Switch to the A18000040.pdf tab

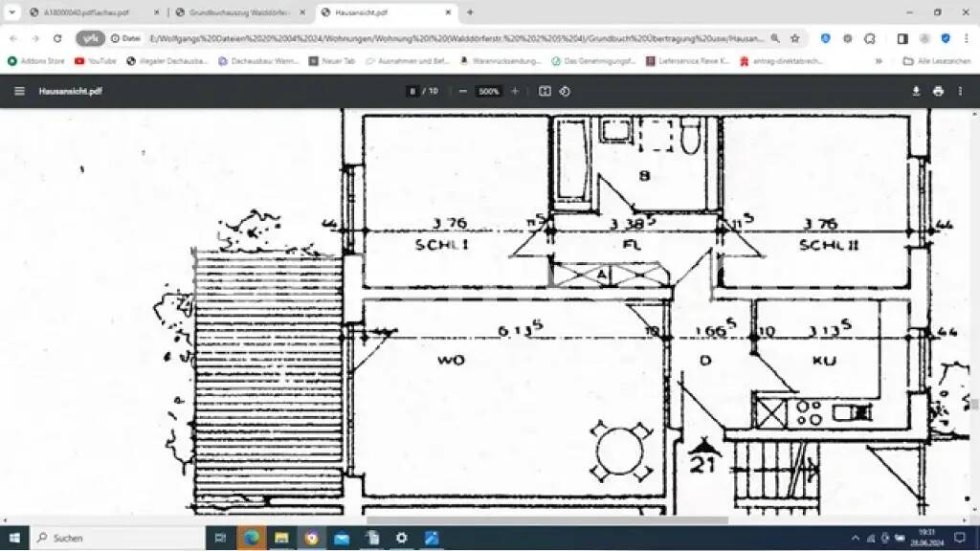(86, 12)
